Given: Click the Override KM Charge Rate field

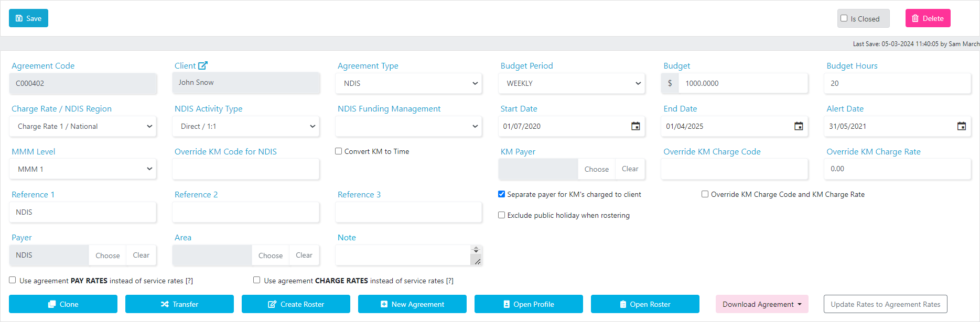Looking at the screenshot, I should coord(898,169).
